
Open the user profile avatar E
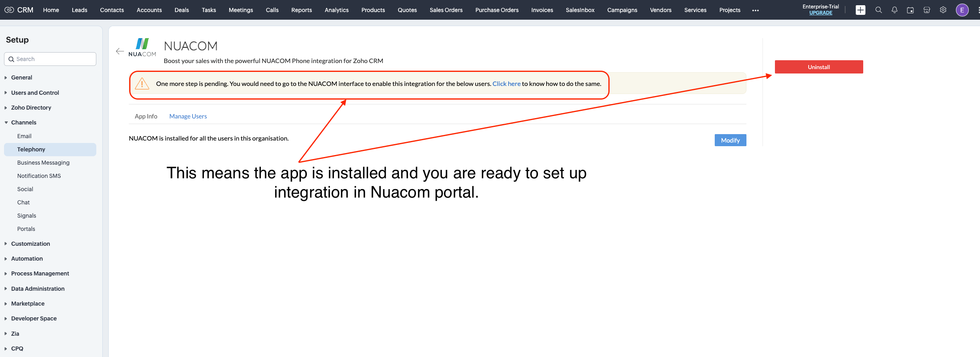(x=962, y=10)
